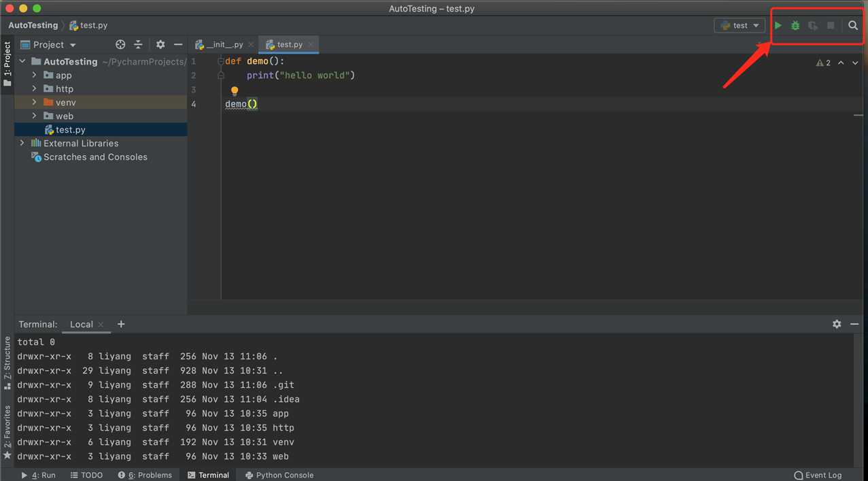Expand the web folder
868x481 pixels.
point(34,116)
